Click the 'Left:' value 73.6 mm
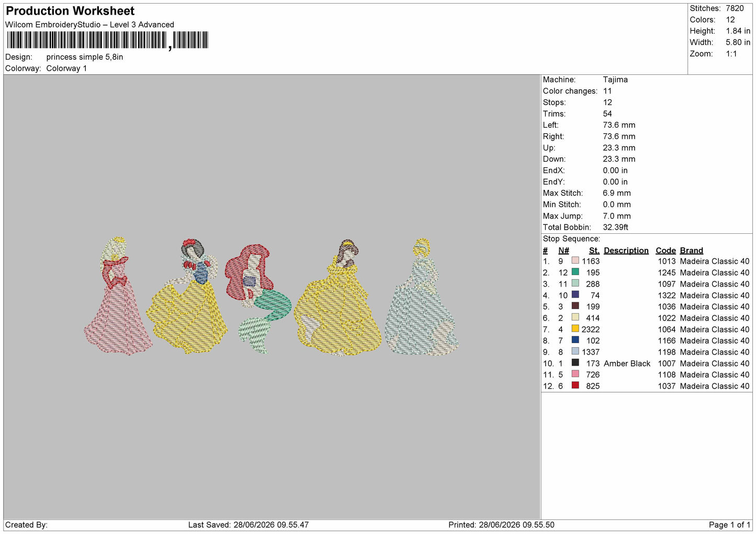The image size is (756, 534). pos(619,125)
